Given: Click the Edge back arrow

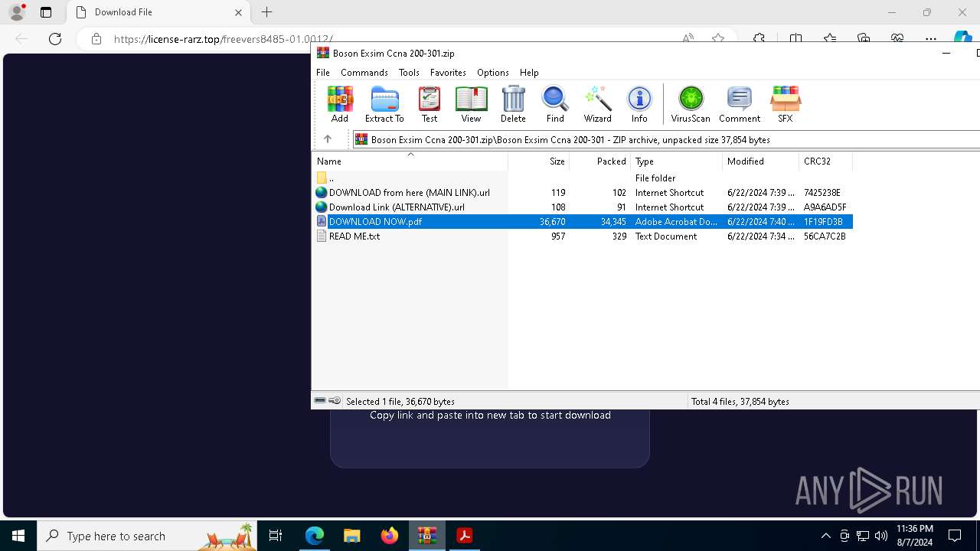Looking at the screenshot, I should tap(21, 39).
